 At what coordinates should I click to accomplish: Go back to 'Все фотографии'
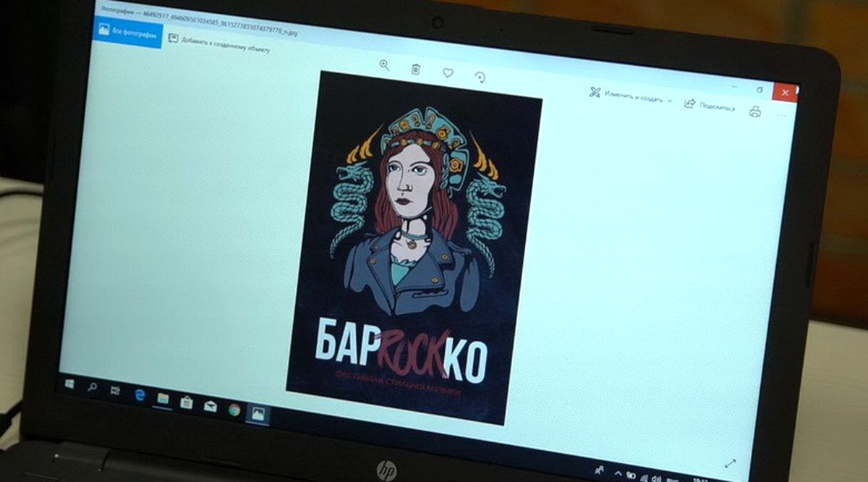point(127,31)
